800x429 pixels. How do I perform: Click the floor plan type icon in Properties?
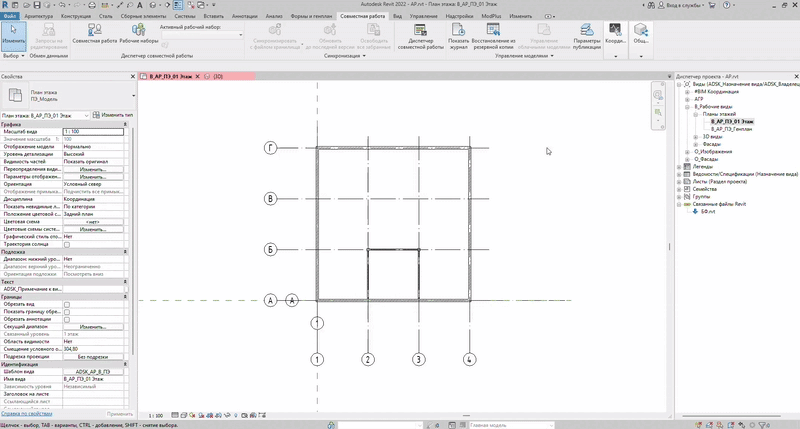pyautogui.click(x=15, y=95)
